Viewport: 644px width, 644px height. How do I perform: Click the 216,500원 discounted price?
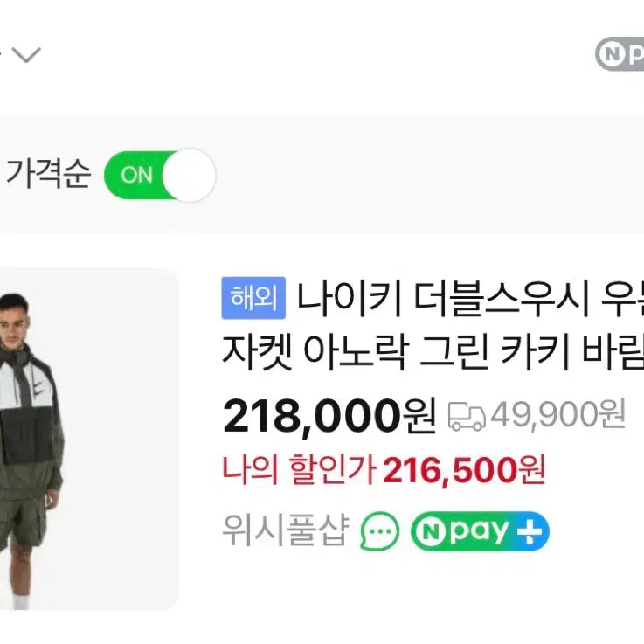pyautogui.click(x=463, y=472)
